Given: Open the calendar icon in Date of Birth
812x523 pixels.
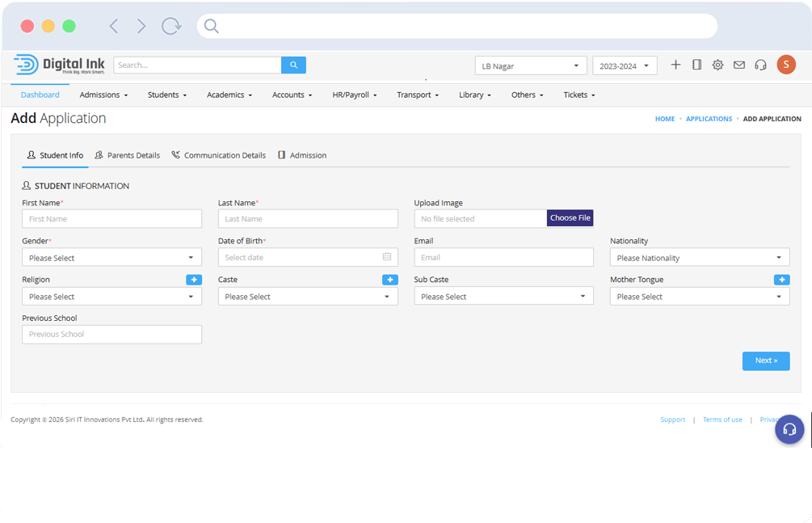Looking at the screenshot, I should pyautogui.click(x=387, y=257).
